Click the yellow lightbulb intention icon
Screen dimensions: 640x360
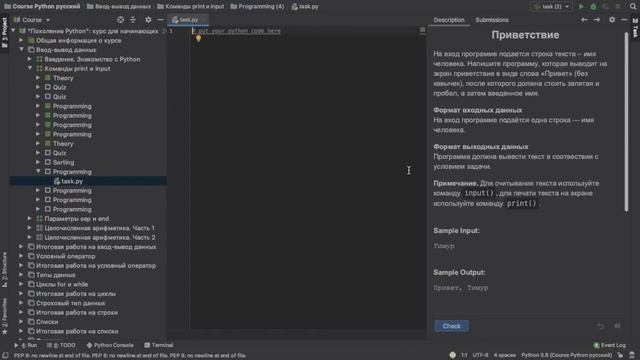coord(198,38)
